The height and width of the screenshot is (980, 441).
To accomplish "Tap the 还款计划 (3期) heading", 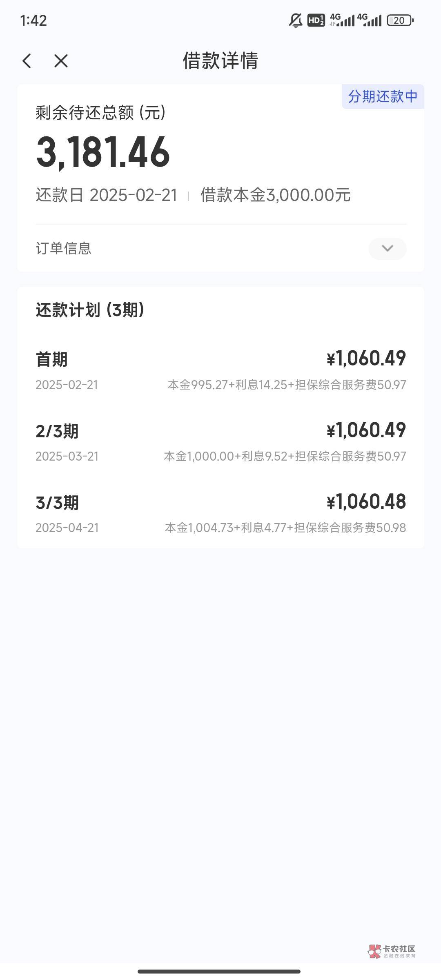I will 90,310.
